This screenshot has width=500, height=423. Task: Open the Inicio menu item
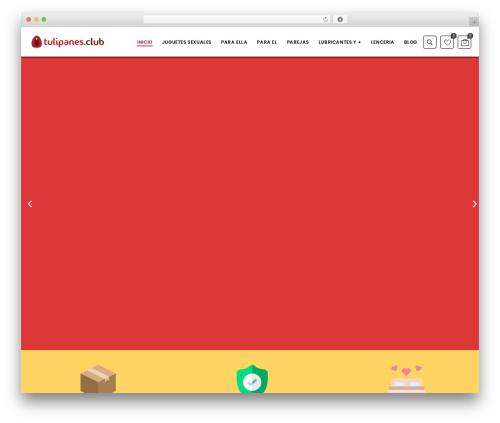(144, 42)
